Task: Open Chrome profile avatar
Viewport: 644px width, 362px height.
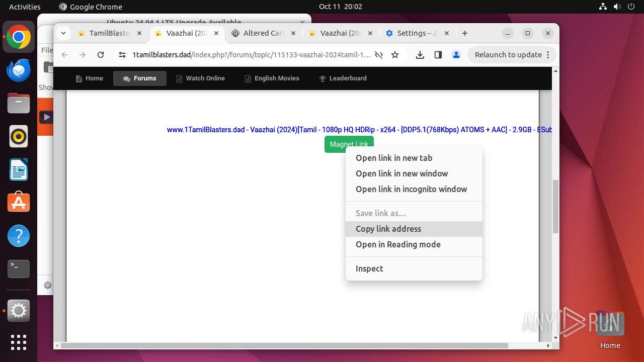Action: click(456, 55)
